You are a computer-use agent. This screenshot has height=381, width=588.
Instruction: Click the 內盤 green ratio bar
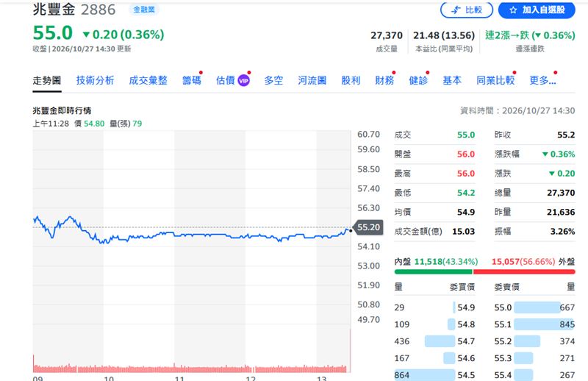pos(433,271)
